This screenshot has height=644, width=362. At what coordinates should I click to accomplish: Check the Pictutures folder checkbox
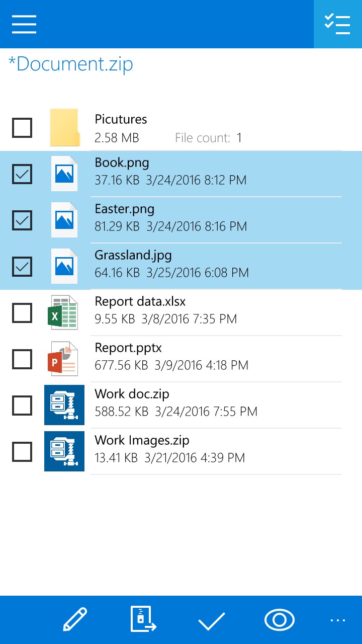pyautogui.click(x=22, y=128)
